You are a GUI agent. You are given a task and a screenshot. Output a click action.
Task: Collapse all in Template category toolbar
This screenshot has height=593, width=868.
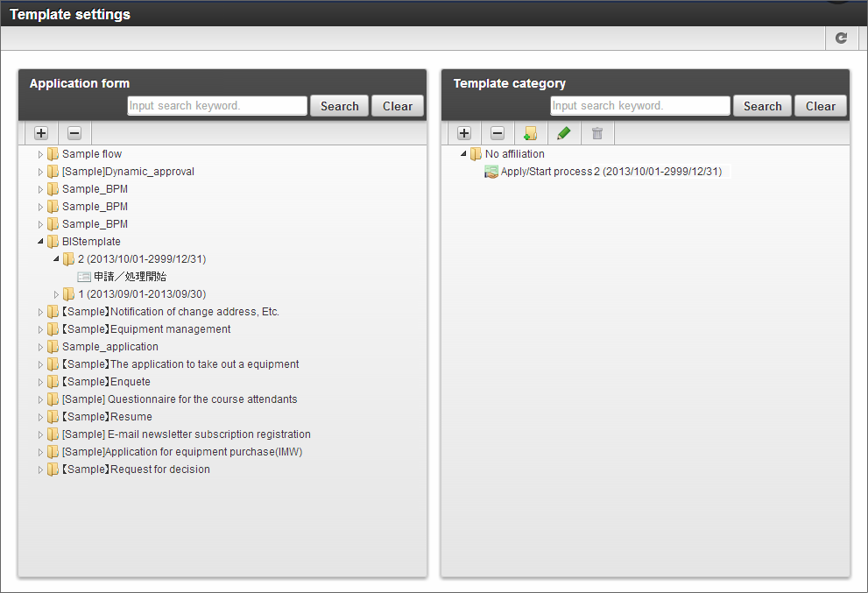pyautogui.click(x=498, y=133)
